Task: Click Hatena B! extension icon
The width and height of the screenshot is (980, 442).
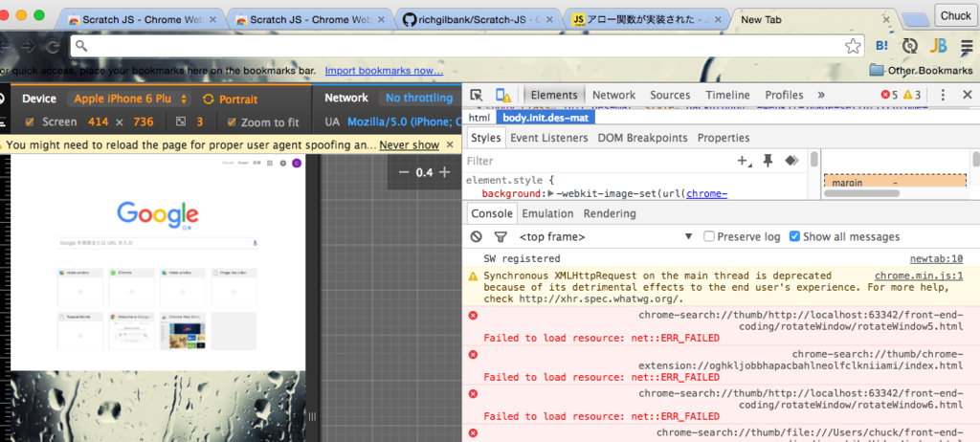Action: point(881,46)
